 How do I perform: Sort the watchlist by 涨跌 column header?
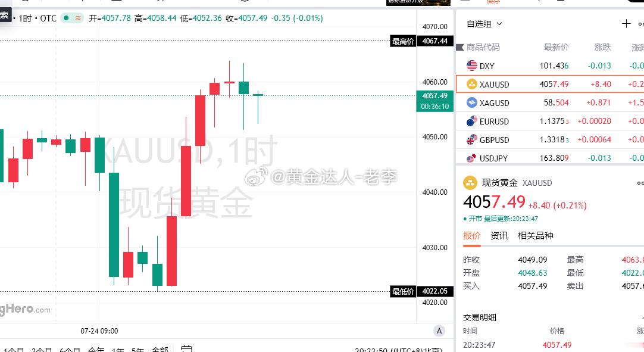point(602,47)
